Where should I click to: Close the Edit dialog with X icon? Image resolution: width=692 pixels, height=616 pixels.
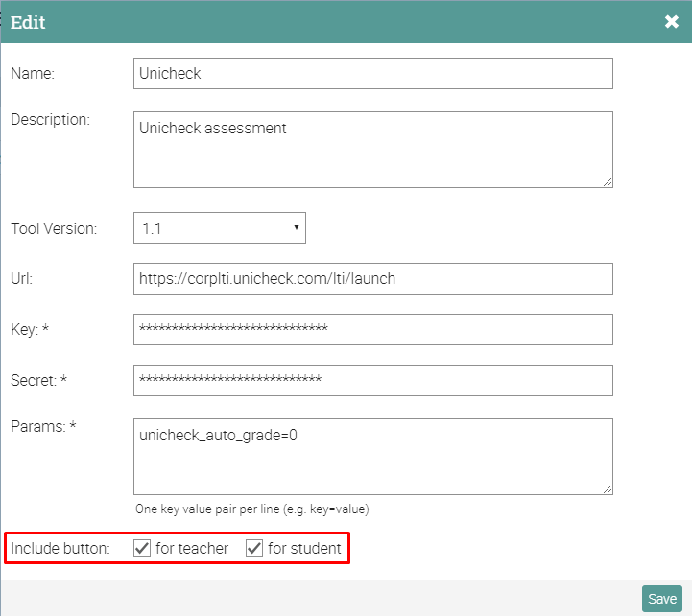pyautogui.click(x=671, y=22)
